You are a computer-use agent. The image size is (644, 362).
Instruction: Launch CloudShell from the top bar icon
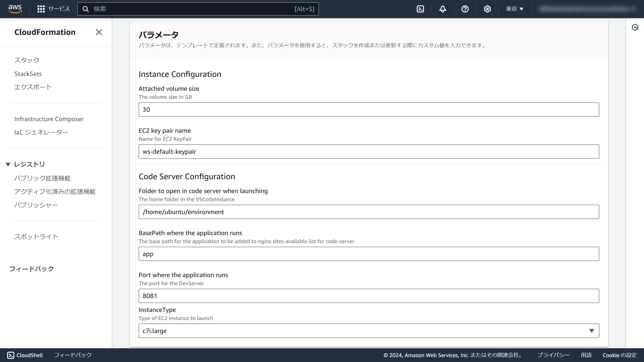click(x=420, y=9)
